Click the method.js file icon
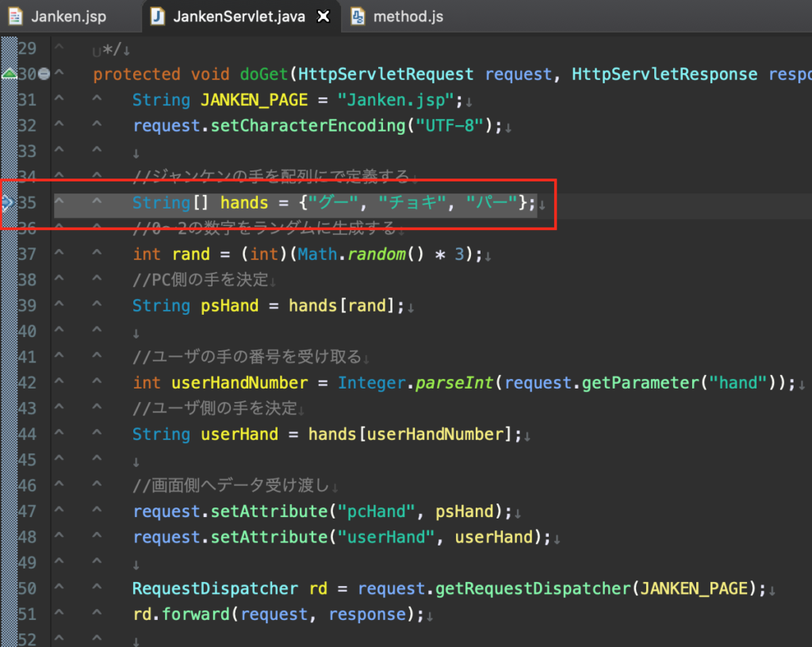Viewport: 812px width, 647px height. (358, 17)
